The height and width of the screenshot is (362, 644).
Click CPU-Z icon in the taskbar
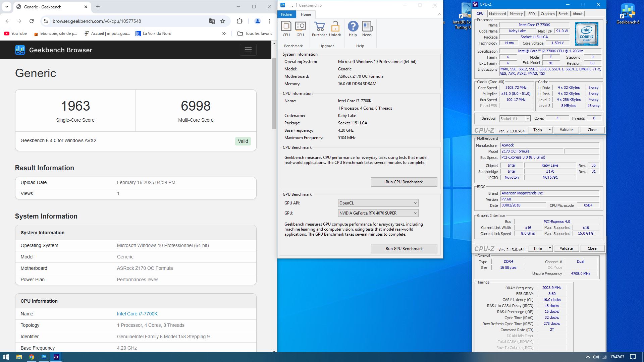[56, 357]
